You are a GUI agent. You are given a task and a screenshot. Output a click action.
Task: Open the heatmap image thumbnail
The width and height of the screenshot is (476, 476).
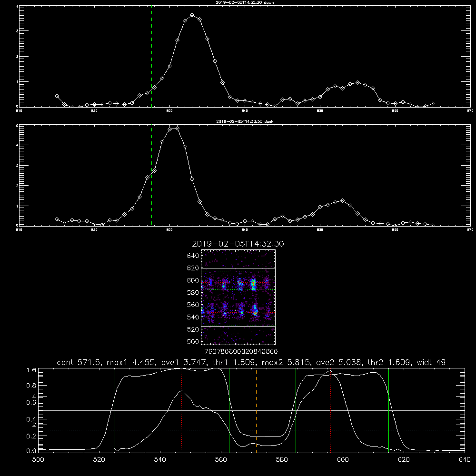(238, 297)
